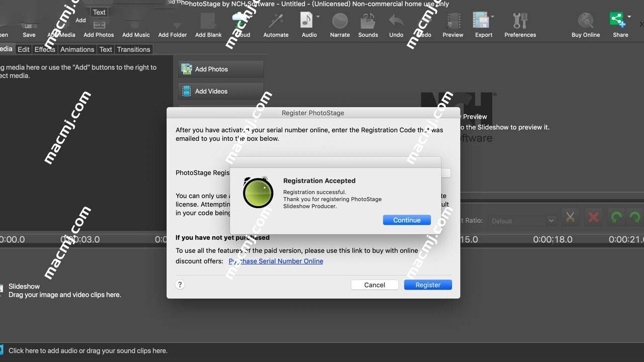The height and width of the screenshot is (362, 644).
Task: Click 'Registration successful.' message text
Action: click(x=314, y=192)
